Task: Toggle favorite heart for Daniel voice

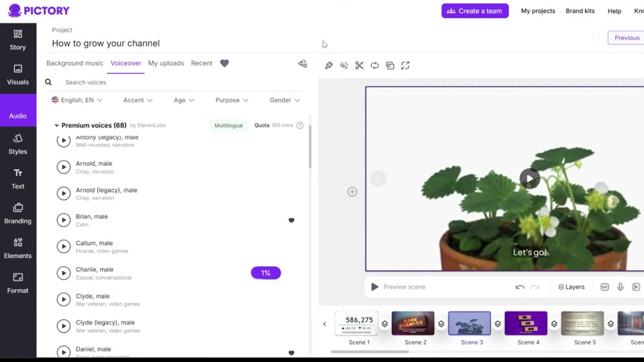Action: 291,352
